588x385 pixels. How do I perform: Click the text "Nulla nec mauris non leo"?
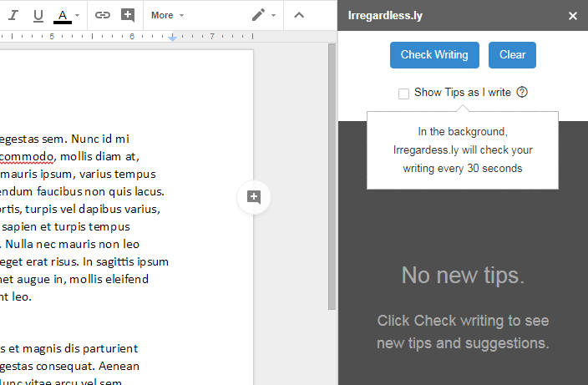73,244
